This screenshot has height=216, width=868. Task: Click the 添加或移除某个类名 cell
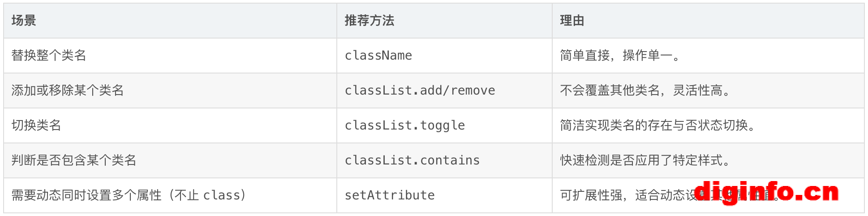tap(170, 91)
